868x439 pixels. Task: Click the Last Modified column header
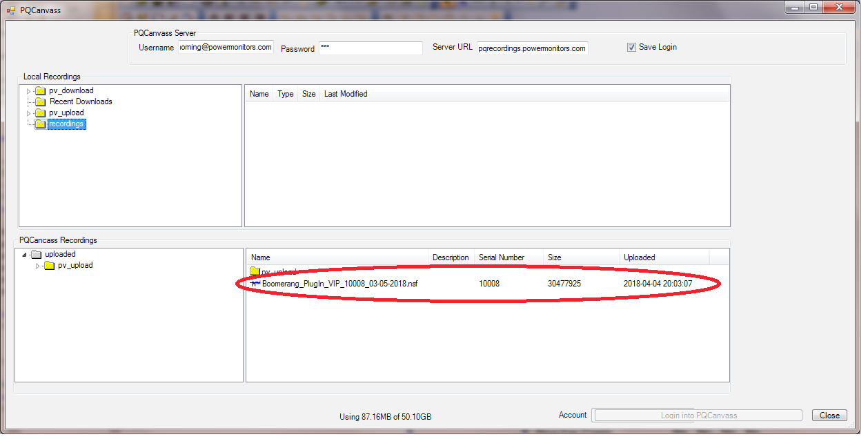point(346,94)
